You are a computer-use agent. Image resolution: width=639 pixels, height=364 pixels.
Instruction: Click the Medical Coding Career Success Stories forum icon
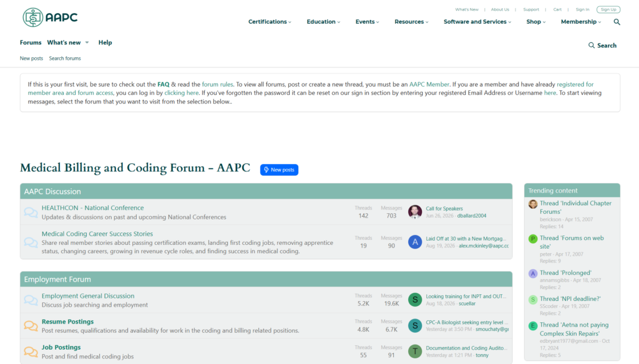click(31, 242)
